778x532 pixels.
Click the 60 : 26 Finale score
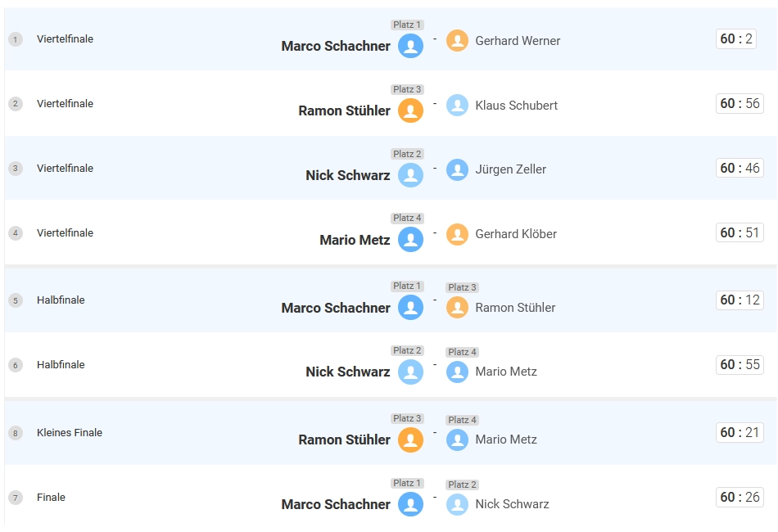coord(740,497)
